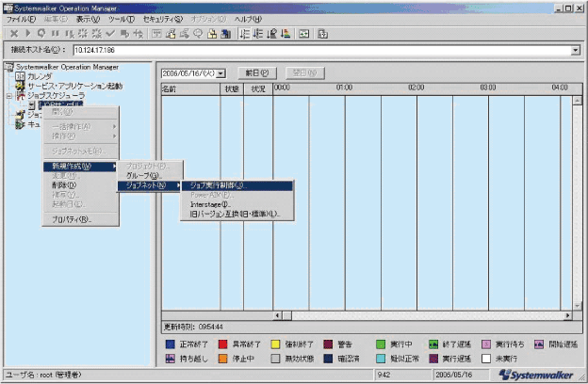Click the red 異常終了 legend swatch

click(222, 344)
